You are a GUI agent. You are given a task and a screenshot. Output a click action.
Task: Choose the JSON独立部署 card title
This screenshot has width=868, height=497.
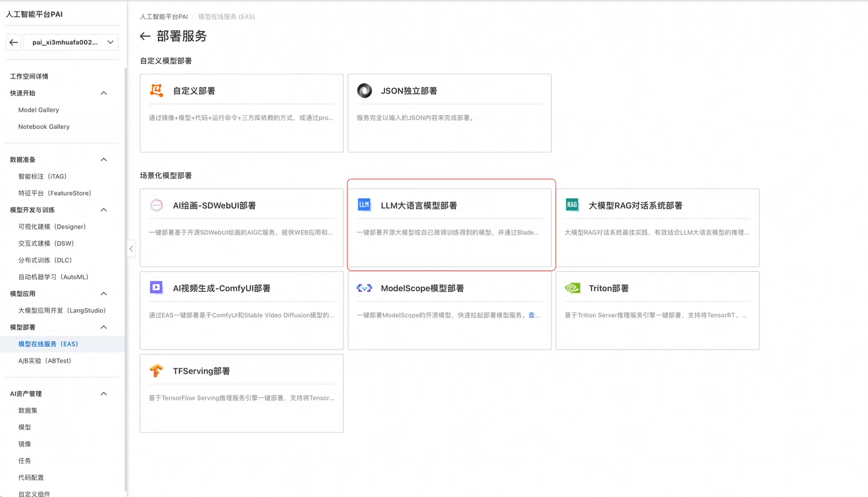(x=409, y=90)
